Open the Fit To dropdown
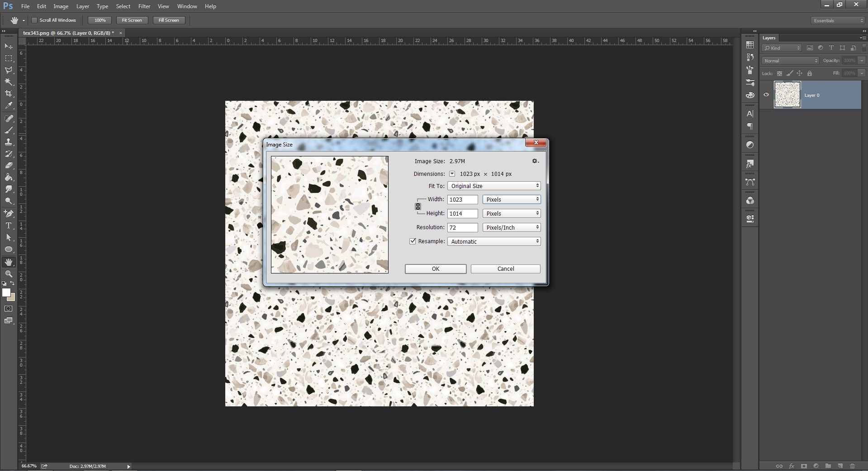 [x=494, y=186]
